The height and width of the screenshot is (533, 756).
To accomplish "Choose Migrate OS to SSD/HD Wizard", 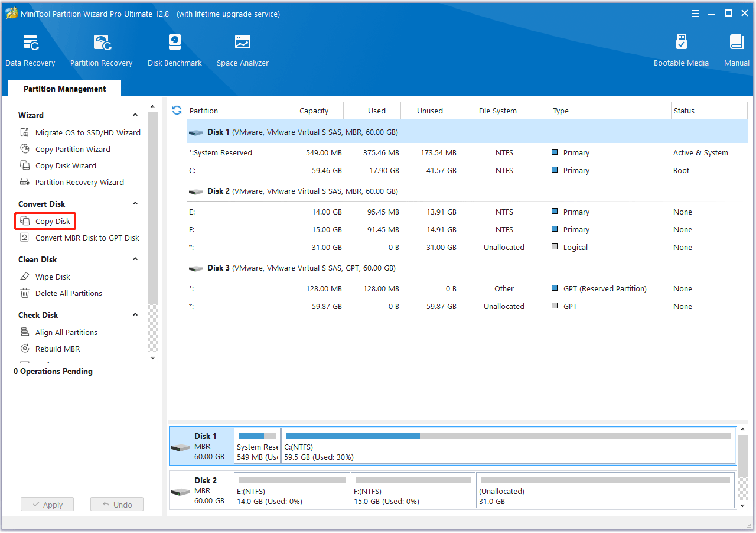I will tap(87, 132).
